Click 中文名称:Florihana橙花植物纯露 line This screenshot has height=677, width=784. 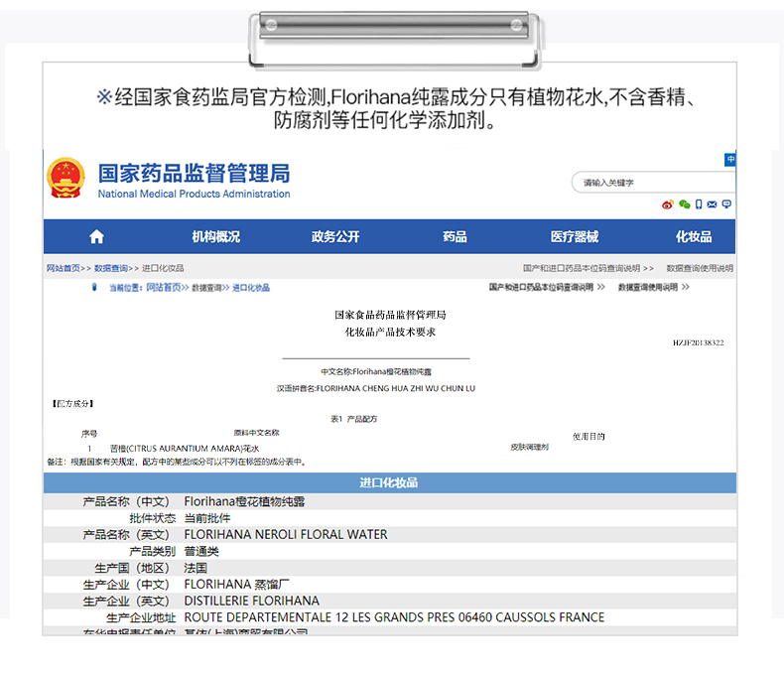click(376, 372)
